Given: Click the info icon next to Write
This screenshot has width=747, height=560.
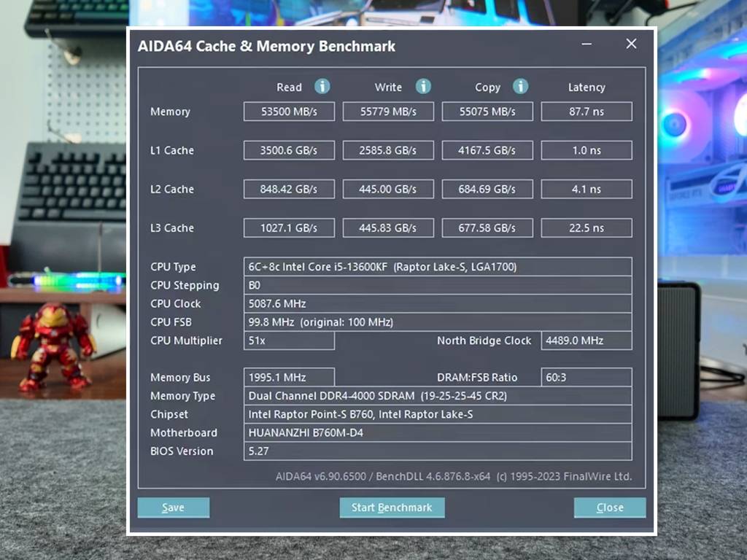Looking at the screenshot, I should pyautogui.click(x=423, y=87).
